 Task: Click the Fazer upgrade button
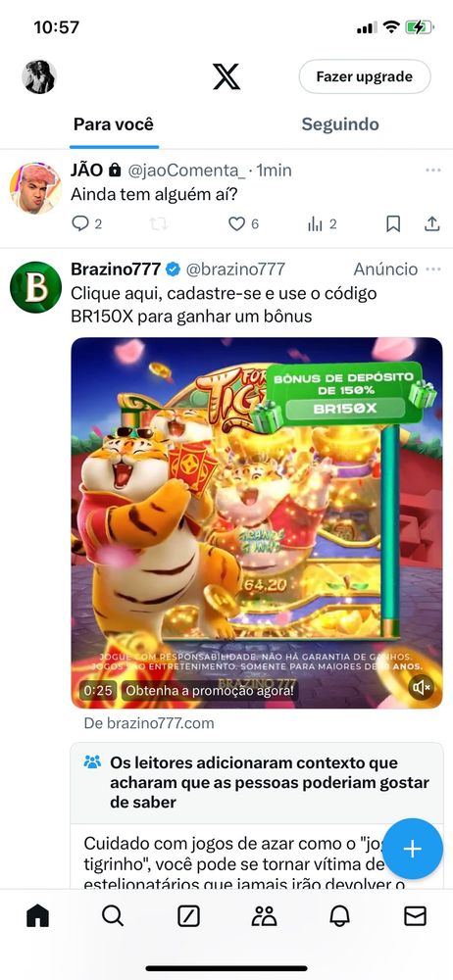coord(365,76)
